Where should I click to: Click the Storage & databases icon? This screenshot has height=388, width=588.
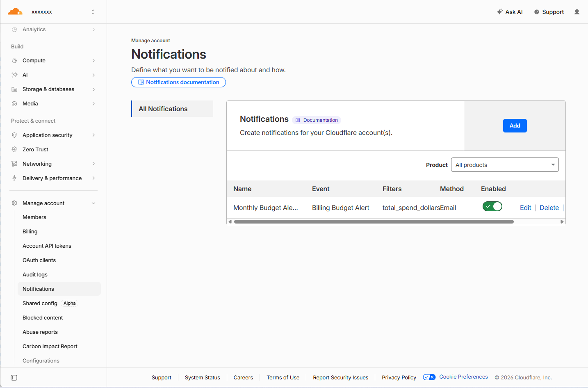coord(14,89)
